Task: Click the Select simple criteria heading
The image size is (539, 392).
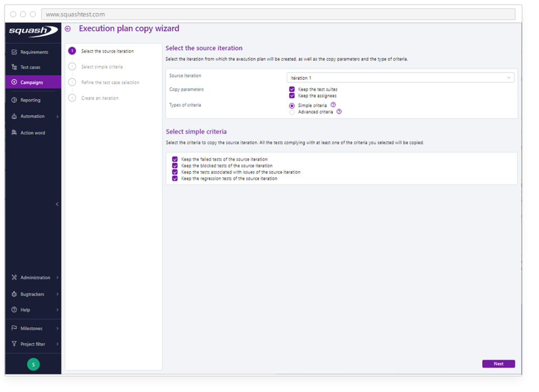Action: coord(196,132)
